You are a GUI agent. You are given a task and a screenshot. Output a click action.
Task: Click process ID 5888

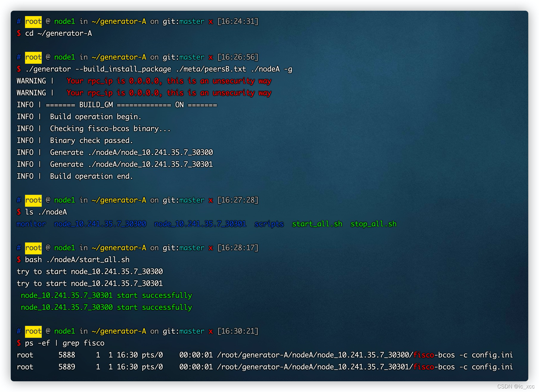[67, 355]
